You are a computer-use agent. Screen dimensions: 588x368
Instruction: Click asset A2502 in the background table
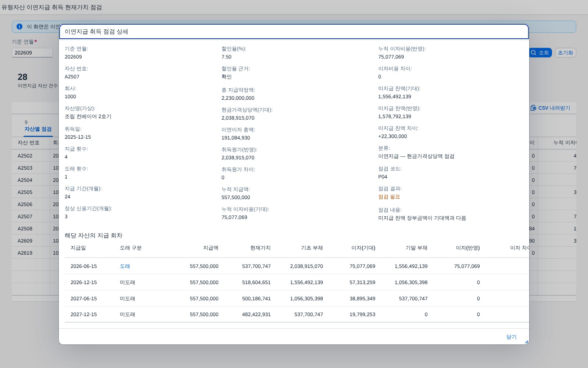pos(25,156)
